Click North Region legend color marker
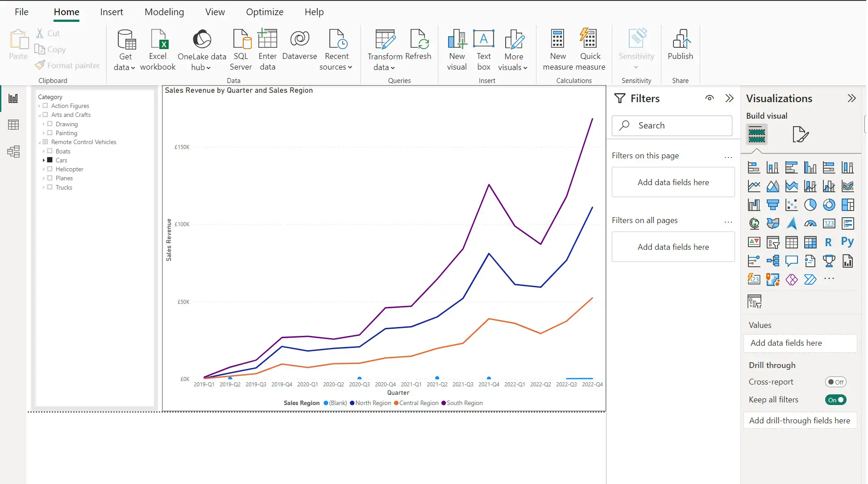Image resolution: width=868 pixels, height=484 pixels. (352, 403)
